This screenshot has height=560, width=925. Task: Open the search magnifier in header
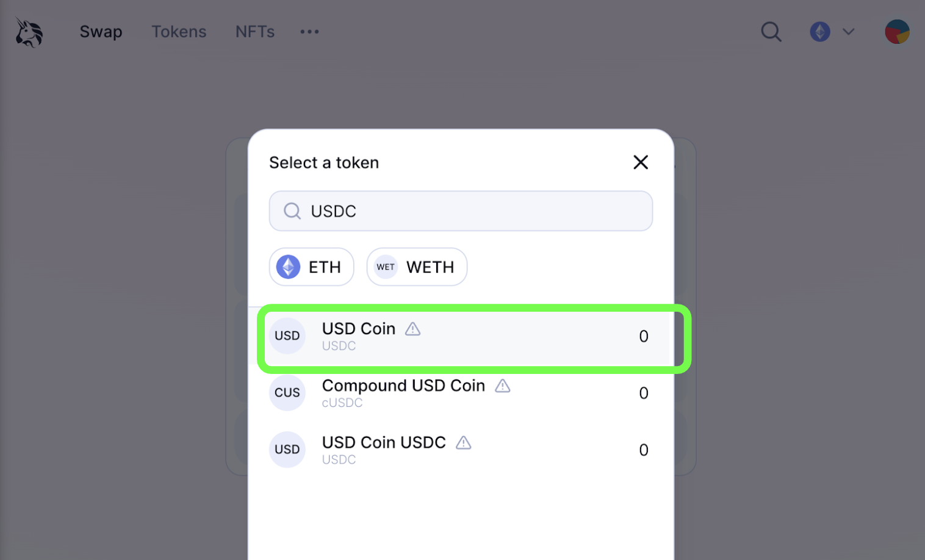771,32
